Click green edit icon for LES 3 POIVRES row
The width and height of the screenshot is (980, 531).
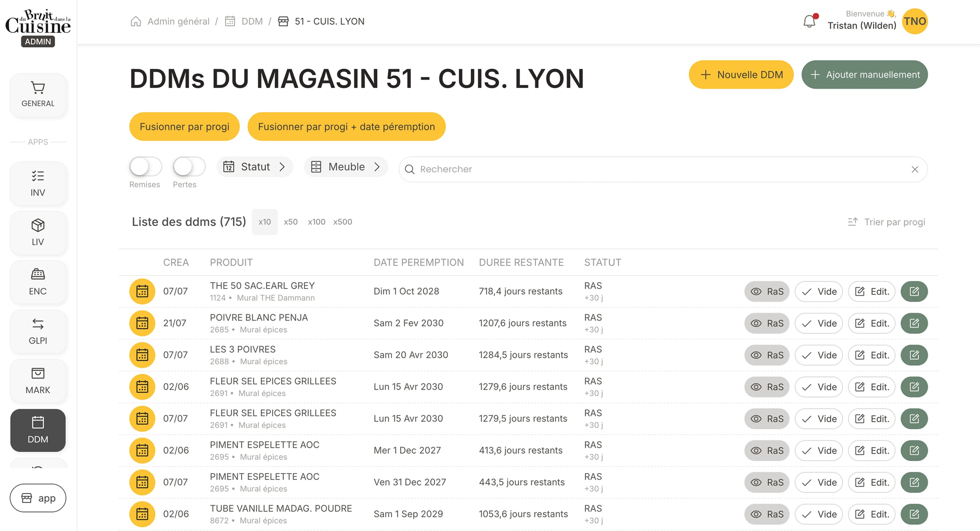click(x=914, y=355)
